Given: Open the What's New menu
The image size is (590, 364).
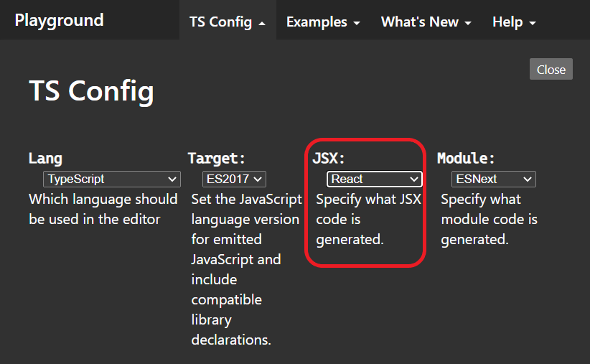Looking at the screenshot, I should tap(426, 22).
